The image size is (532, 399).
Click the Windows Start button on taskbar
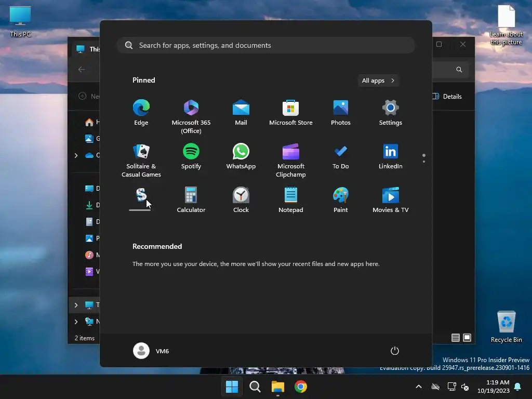click(x=232, y=387)
